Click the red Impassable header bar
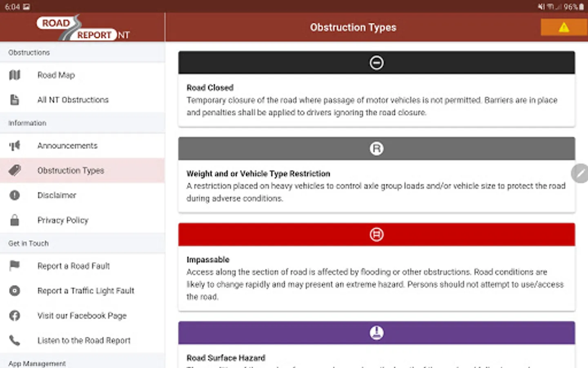 [x=376, y=234]
